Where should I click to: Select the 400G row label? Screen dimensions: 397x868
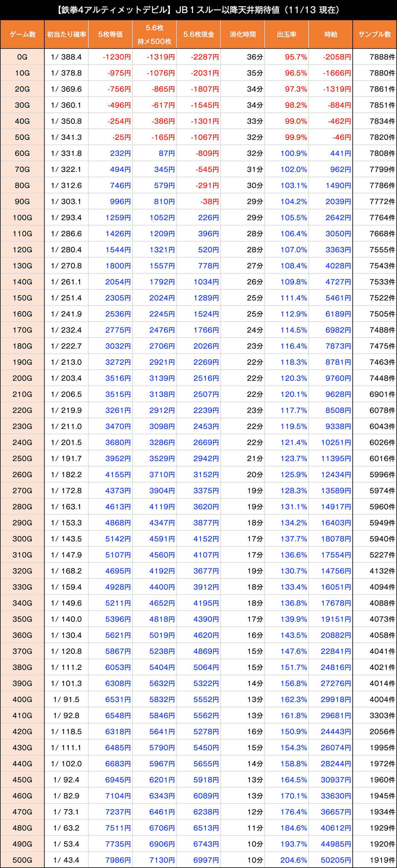(22, 699)
